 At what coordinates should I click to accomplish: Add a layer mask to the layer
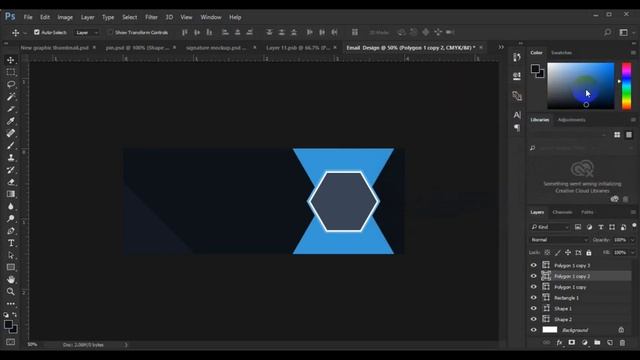[x=571, y=343]
